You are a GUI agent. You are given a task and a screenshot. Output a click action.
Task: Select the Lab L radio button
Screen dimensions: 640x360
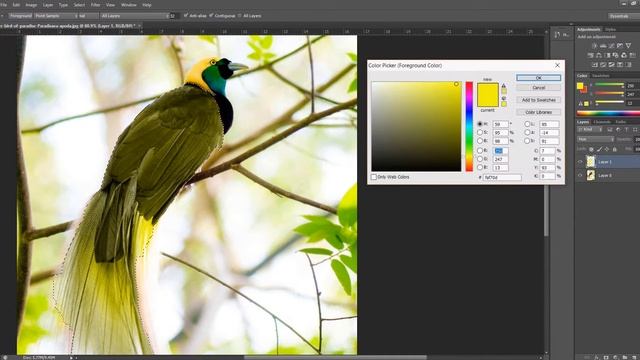(527, 124)
